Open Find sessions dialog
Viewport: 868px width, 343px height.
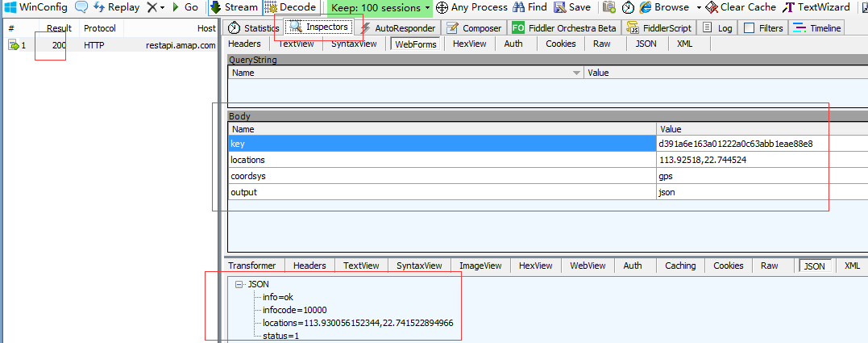point(530,7)
